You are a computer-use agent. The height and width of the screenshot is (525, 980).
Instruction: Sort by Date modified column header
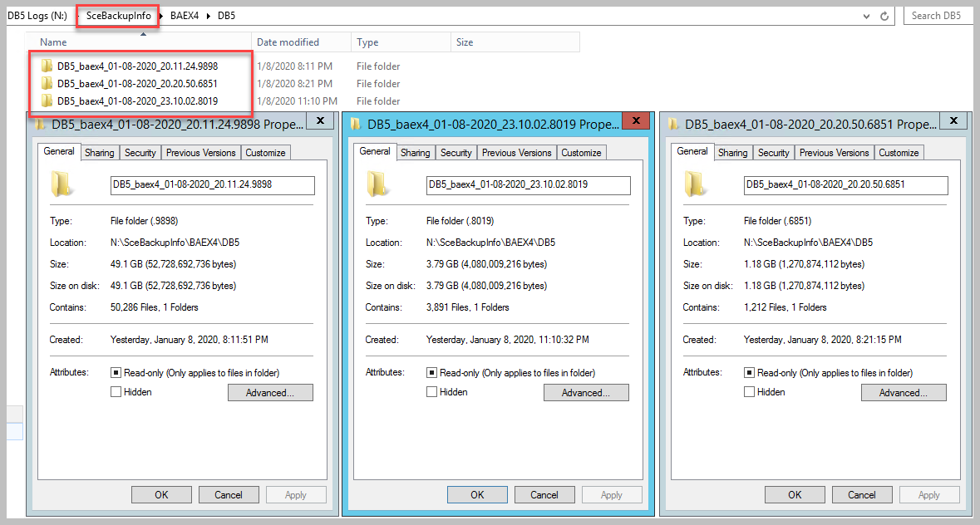pos(301,42)
